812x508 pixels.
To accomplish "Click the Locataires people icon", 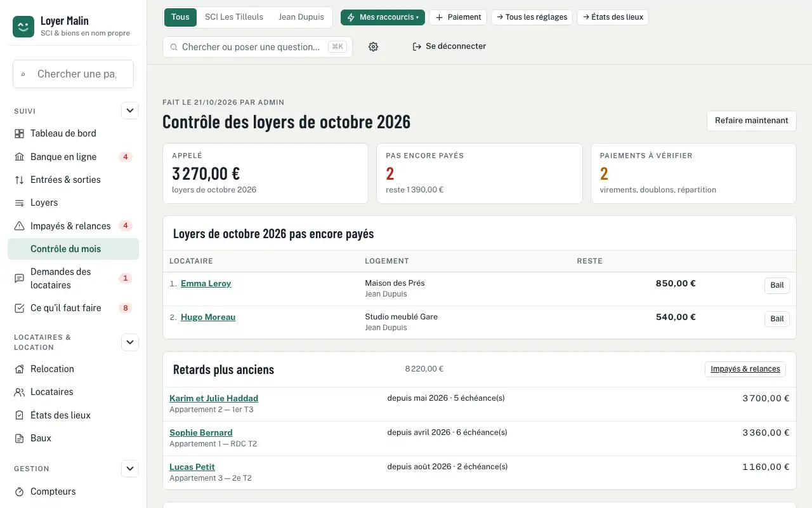I will (20, 392).
